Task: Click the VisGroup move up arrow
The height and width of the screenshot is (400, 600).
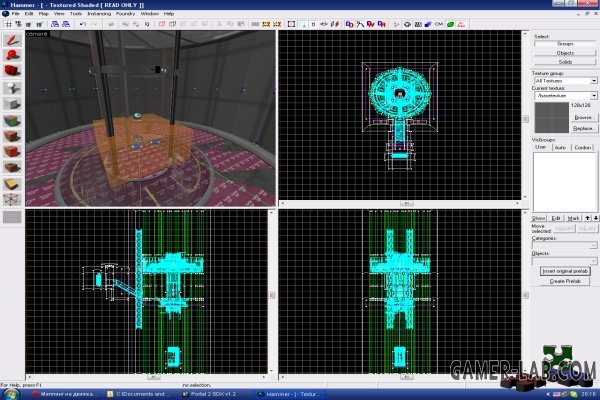Action: (x=587, y=218)
